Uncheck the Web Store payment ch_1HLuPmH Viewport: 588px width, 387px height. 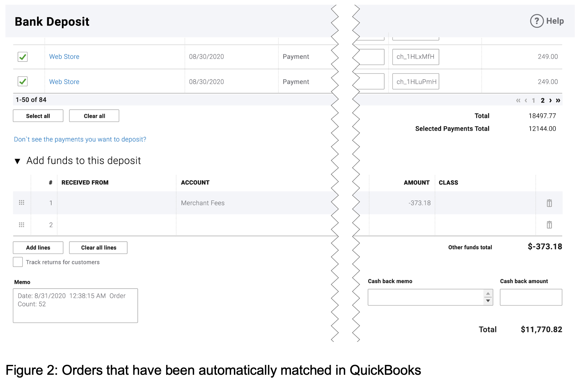[23, 81]
